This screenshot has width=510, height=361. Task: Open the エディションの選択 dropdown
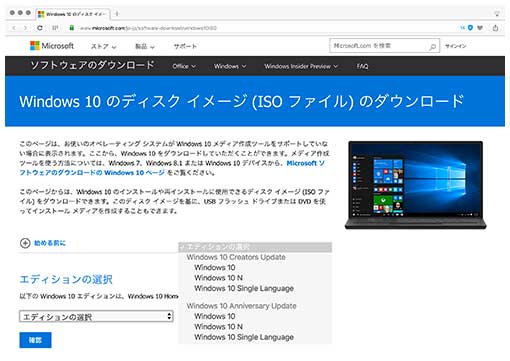[x=96, y=316]
